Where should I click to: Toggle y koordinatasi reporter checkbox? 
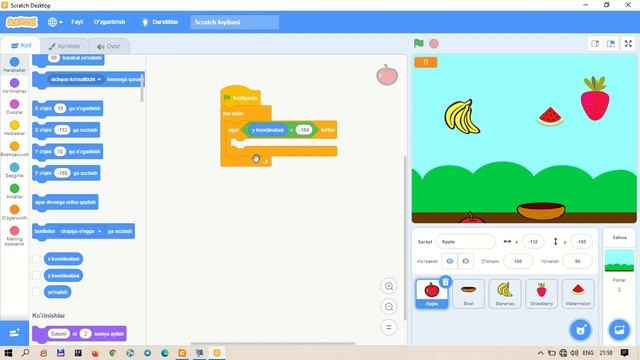pyautogui.click(x=36, y=276)
